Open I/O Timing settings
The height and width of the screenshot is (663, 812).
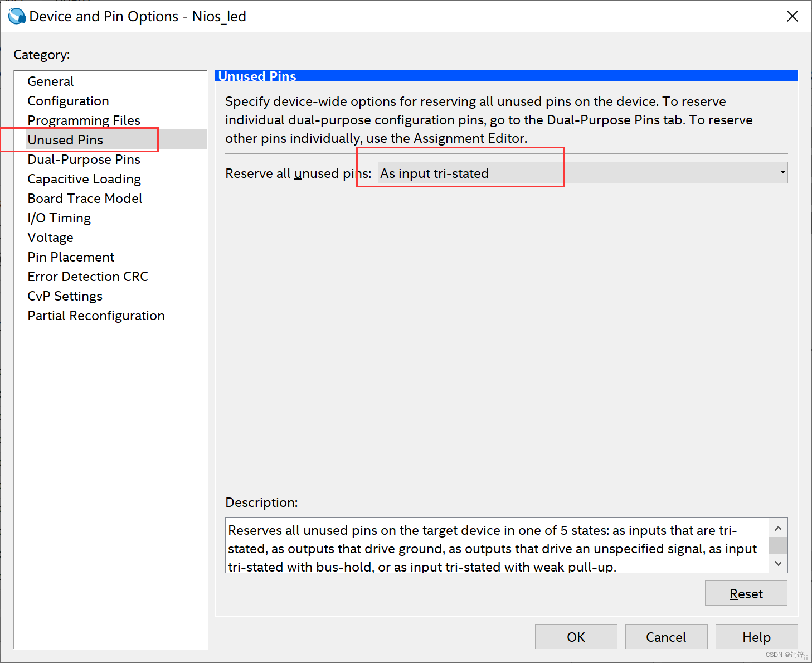tap(59, 218)
